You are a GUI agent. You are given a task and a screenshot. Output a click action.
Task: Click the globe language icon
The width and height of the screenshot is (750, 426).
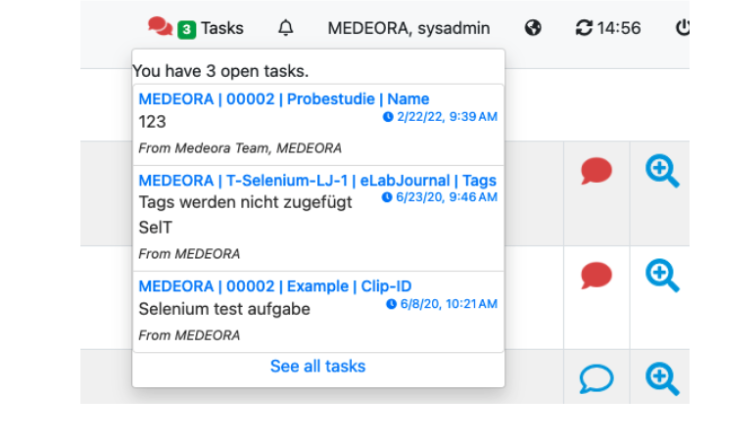[x=533, y=28]
